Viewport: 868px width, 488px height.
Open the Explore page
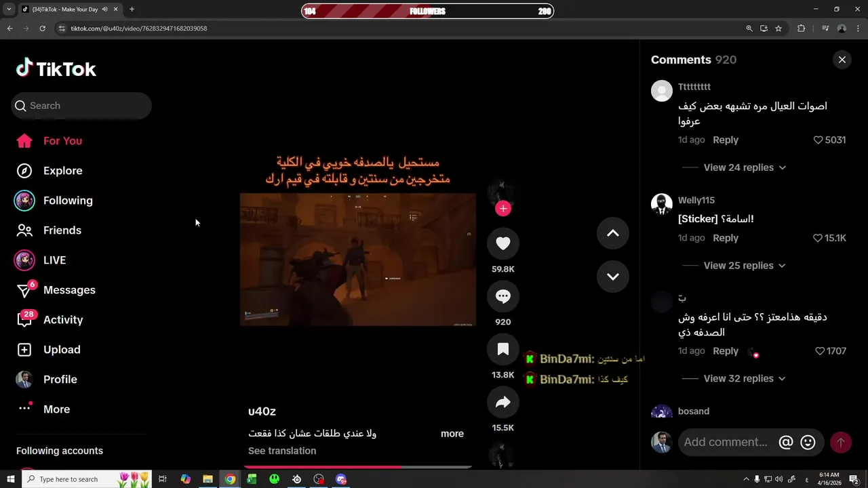(62, 171)
